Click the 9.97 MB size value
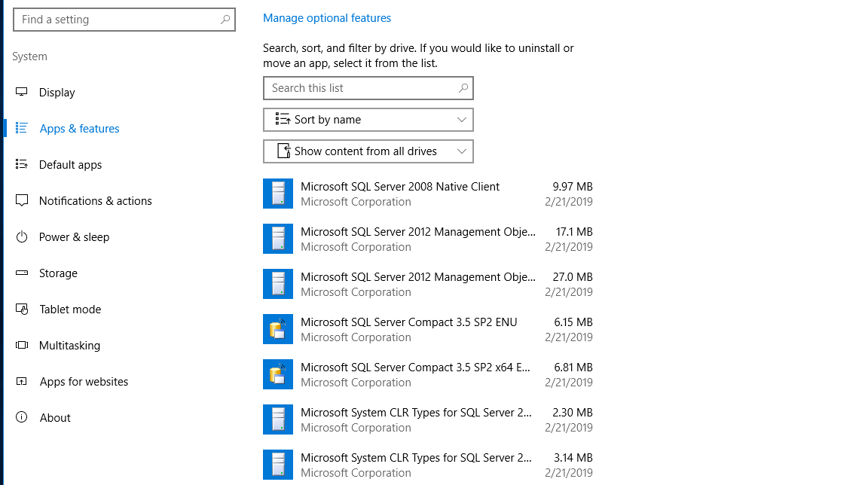 coord(573,187)
